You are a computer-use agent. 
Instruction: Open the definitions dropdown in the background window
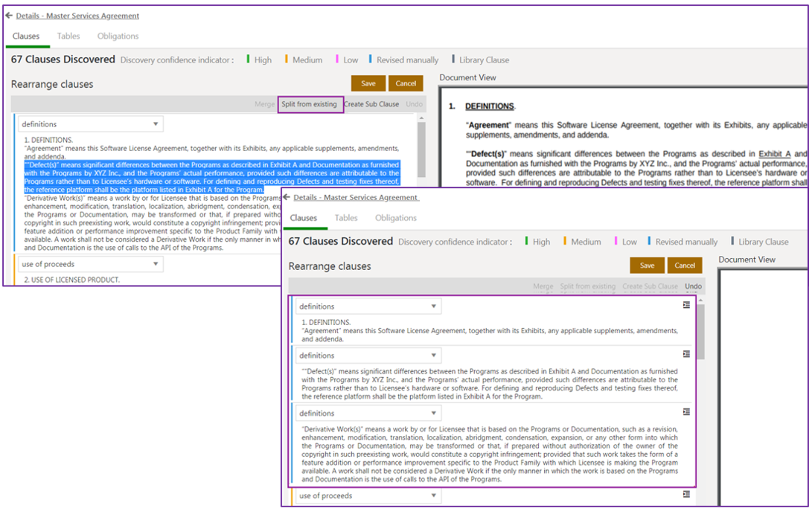[x=90, y=124]
